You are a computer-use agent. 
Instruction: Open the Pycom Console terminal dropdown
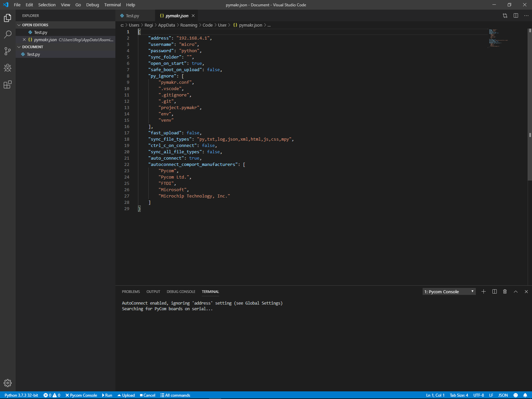449,292
